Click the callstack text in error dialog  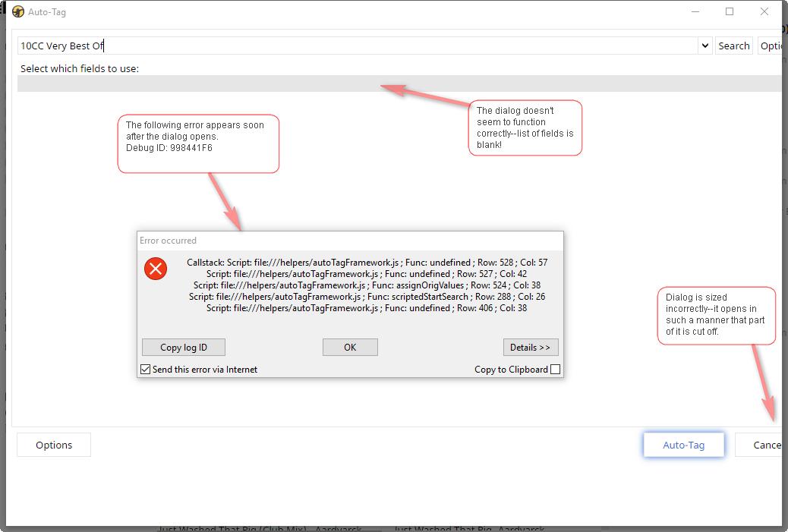pyautogui.click(x=367, y=285)
